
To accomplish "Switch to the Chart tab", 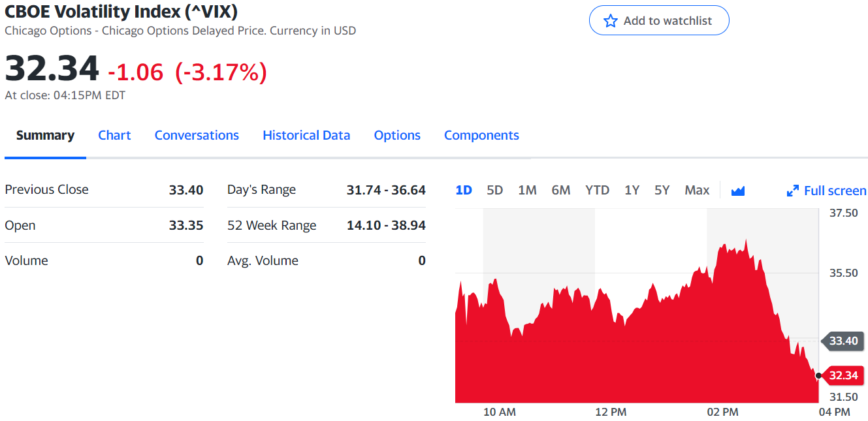I will [114, 135].
